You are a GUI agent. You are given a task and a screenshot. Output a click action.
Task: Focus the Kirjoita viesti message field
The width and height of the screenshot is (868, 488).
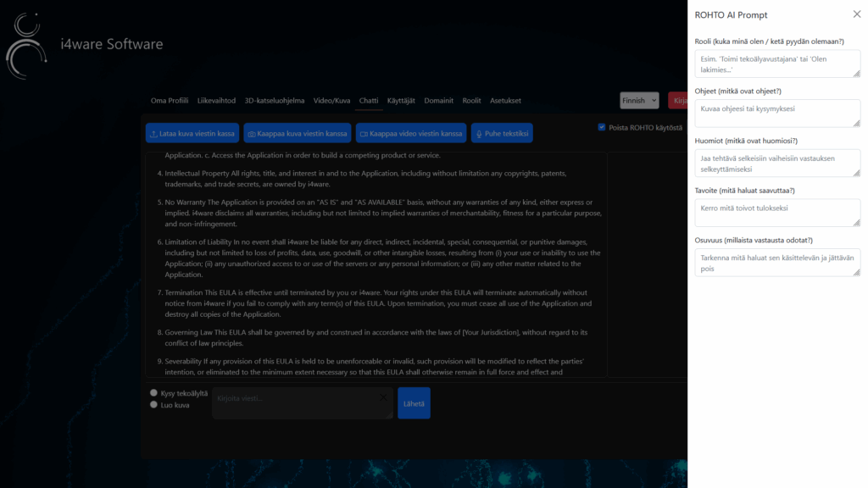[x=303, y=402]
